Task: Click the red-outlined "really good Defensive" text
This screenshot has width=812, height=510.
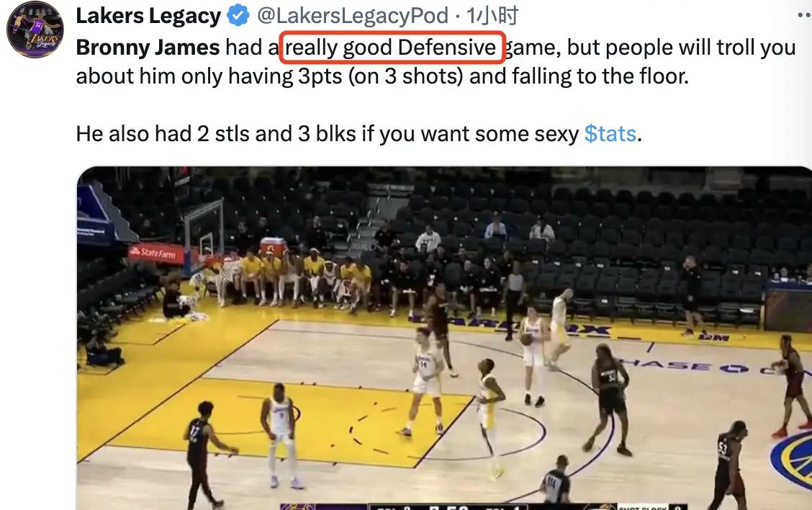Action: [393, 48]
